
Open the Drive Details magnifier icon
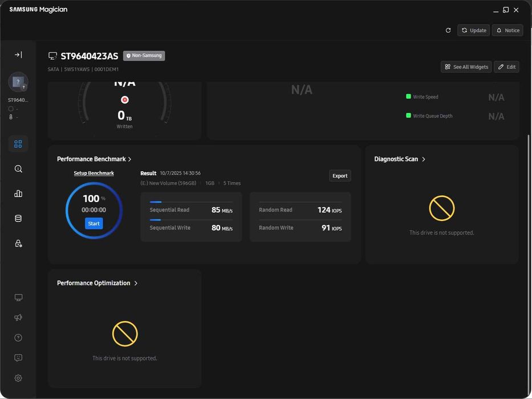[x=18, y=169]
